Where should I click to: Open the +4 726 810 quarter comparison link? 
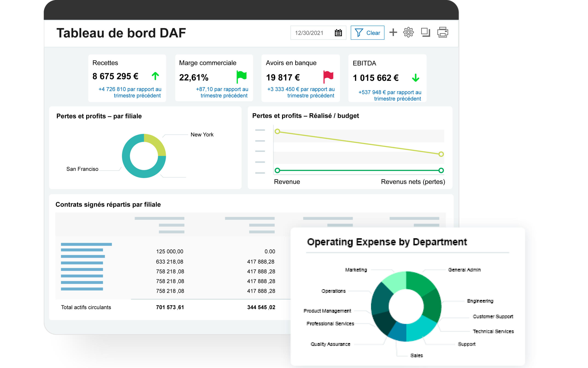click(x=130, y=92)
